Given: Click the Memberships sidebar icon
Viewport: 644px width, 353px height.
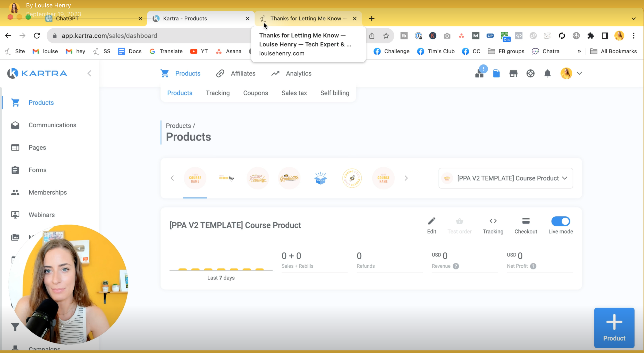Looking at the screenshot, I should (15, 192).
